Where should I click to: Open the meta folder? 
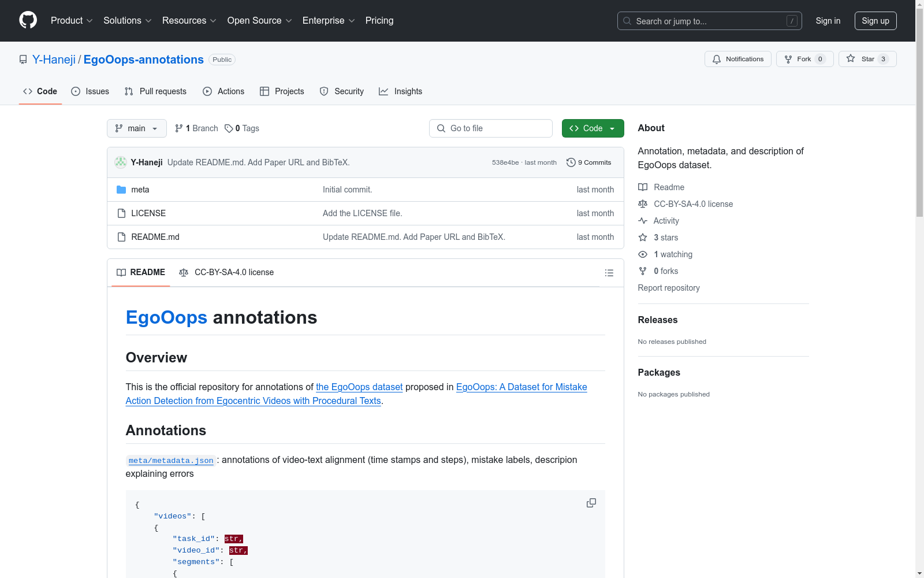140,190
